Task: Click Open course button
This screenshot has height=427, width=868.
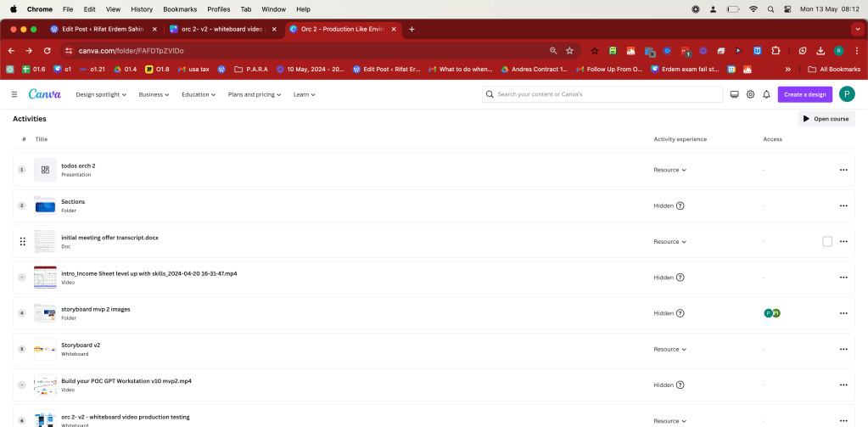Action: (826, 119)
